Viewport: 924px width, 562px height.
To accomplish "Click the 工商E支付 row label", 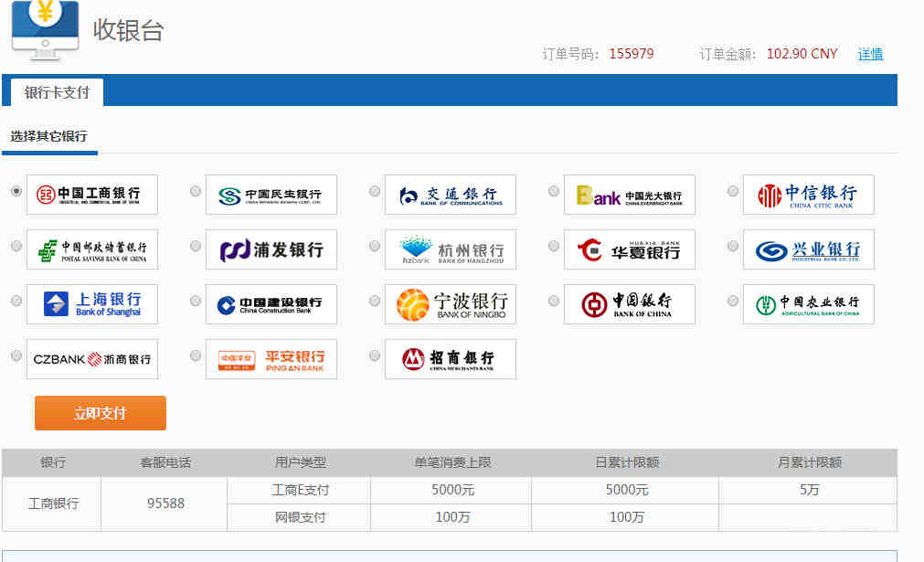I will pos(300,490).
